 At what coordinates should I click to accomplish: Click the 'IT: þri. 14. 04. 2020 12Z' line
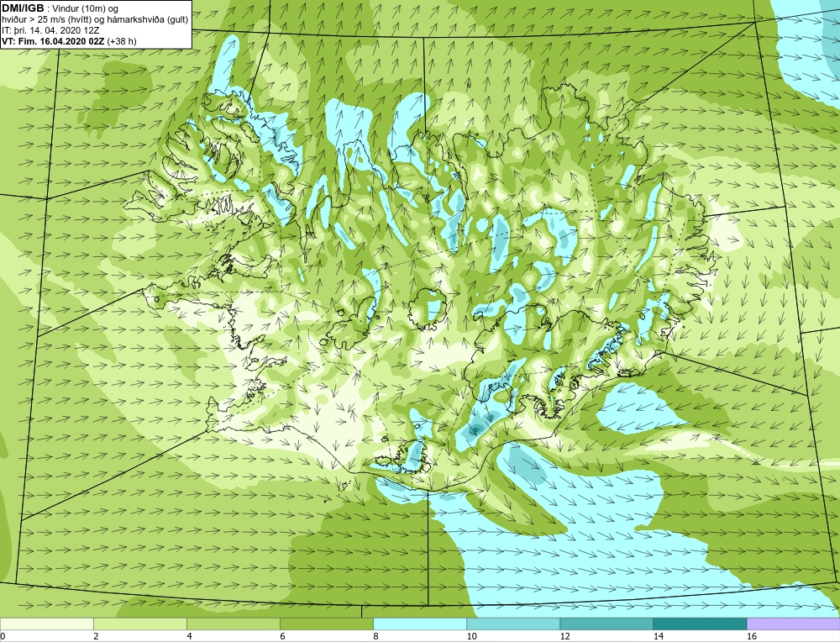[50, 30]
